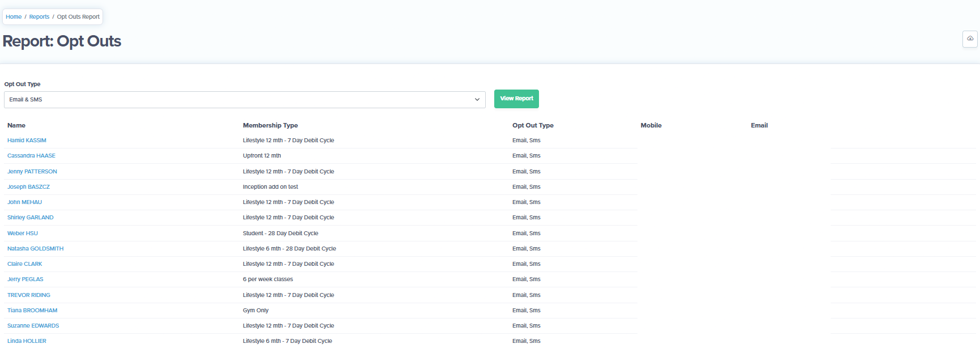Screen dimensions: 980x348
Task: Click membership type in TREVOR RIDING row
Action: click(288, 295)
